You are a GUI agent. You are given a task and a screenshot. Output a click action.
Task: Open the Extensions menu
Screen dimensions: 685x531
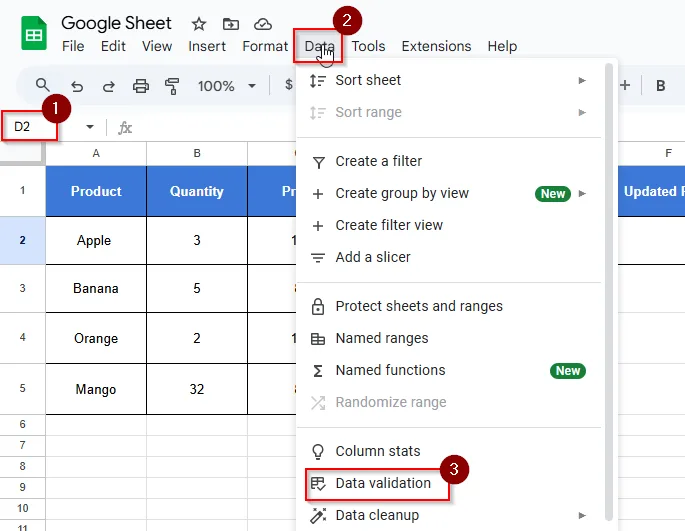point(436,46)
